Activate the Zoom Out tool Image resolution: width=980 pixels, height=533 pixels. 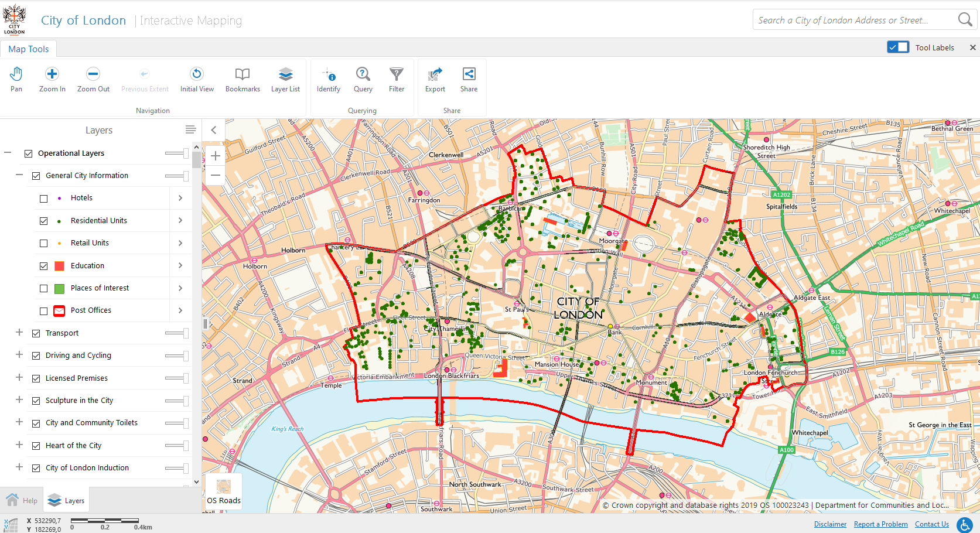[x=93, y=79]
